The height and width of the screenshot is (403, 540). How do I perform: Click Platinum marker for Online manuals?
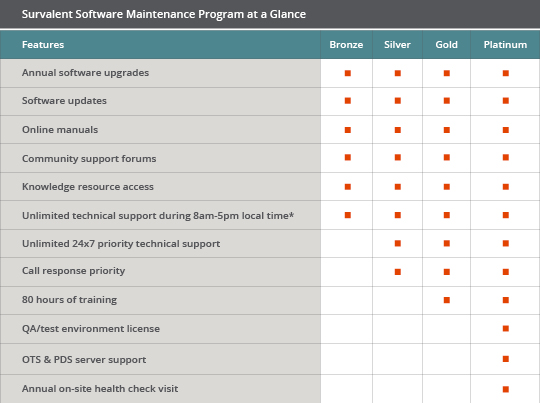click(506, 130)
